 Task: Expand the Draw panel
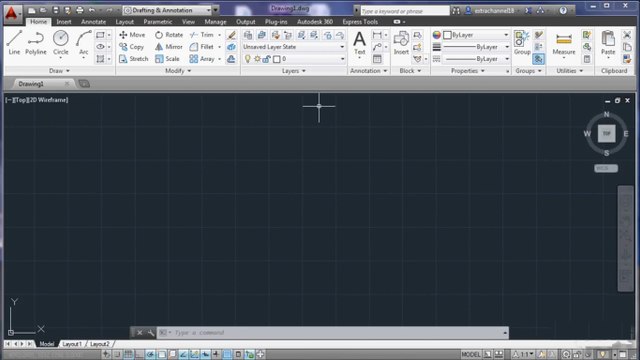tap(59, 71)
